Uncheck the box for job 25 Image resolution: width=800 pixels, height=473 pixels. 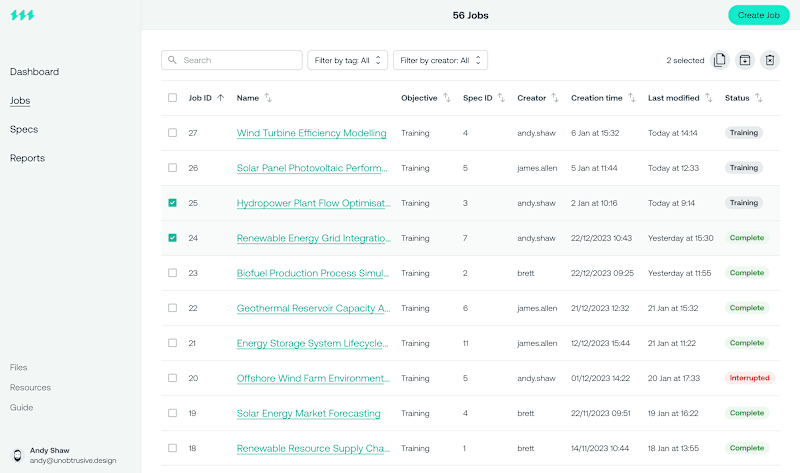coord(172,203)
